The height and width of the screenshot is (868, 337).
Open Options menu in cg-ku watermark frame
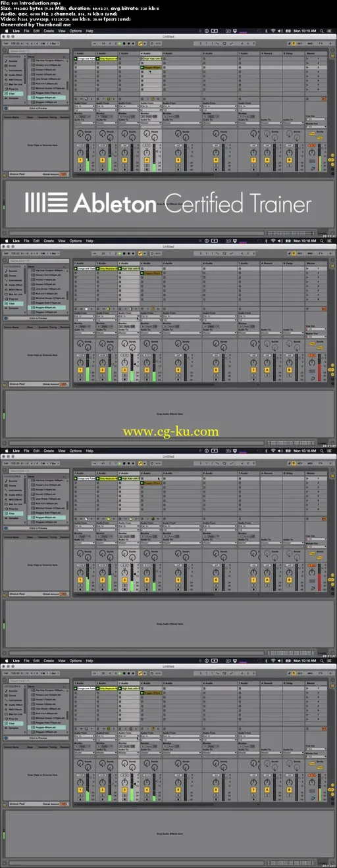point(76,240)
